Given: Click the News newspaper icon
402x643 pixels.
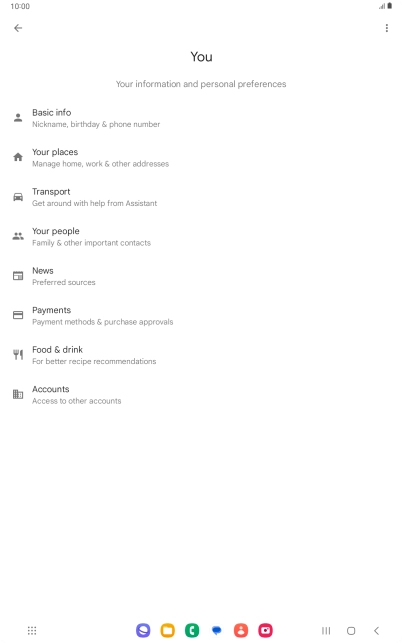Looking at the screenshot, I should click(x=18, y=276).
